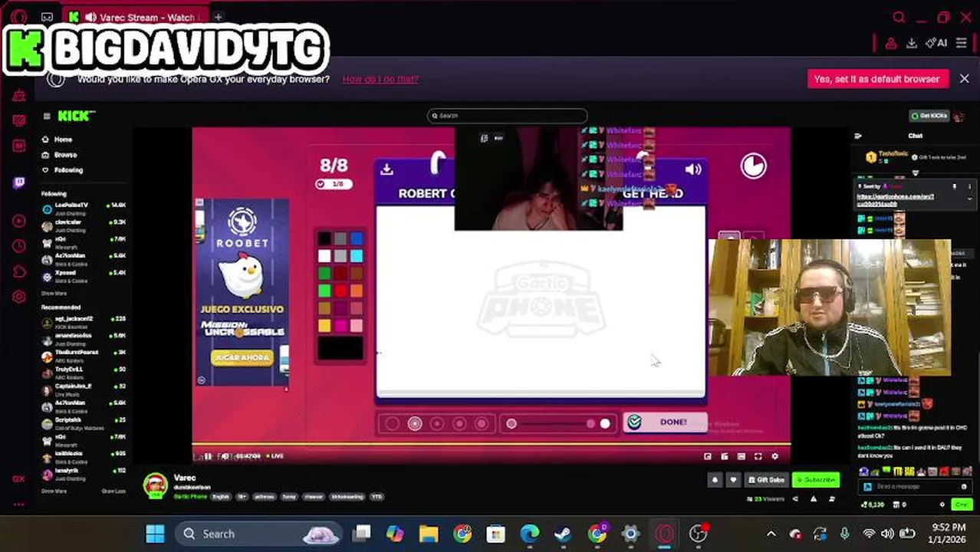Click the Gift Subs button

[766, 480]
